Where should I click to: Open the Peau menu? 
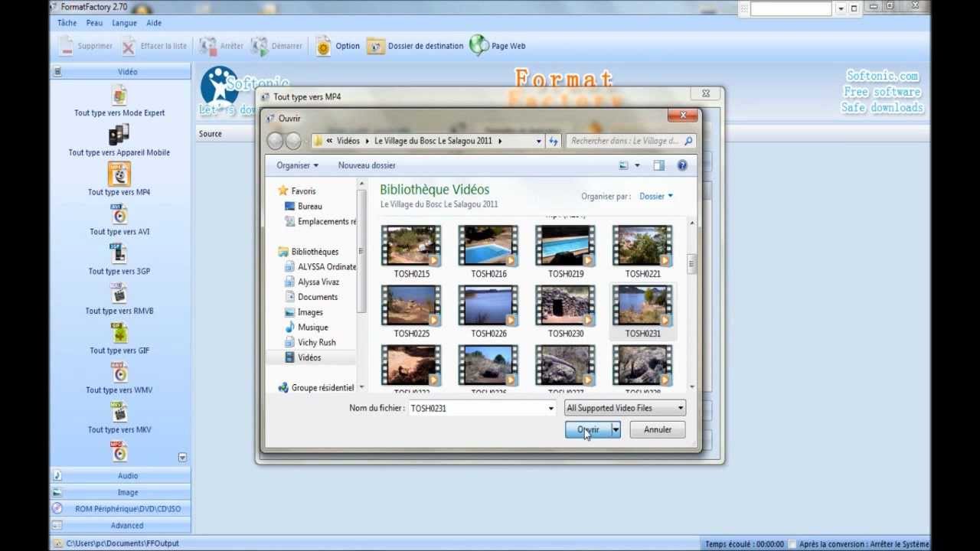point(94,23)
